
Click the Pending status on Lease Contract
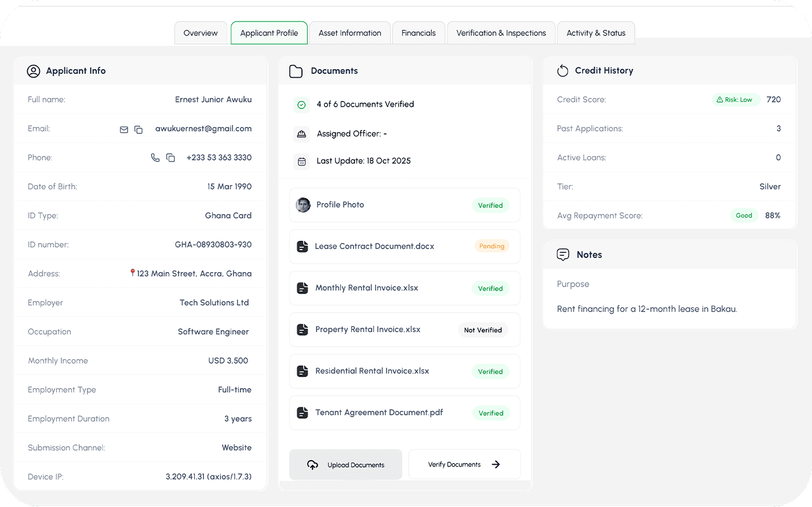click(x=491, y=247)
